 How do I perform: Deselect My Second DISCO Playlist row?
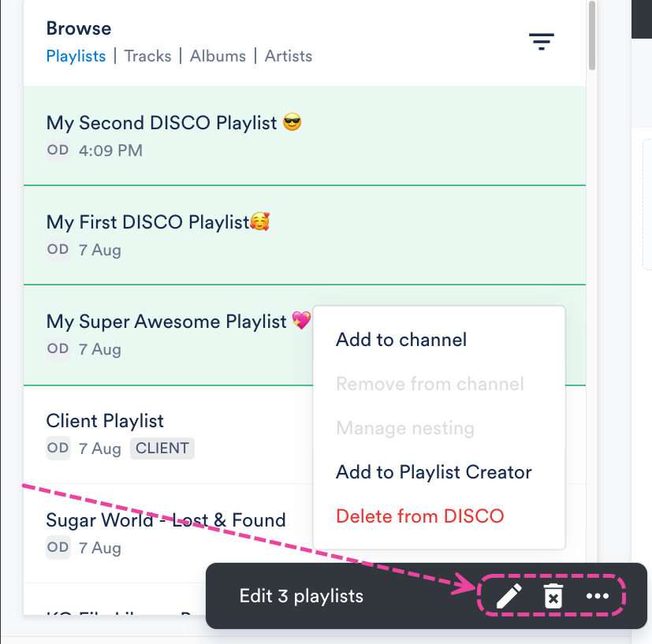(304, 136)
